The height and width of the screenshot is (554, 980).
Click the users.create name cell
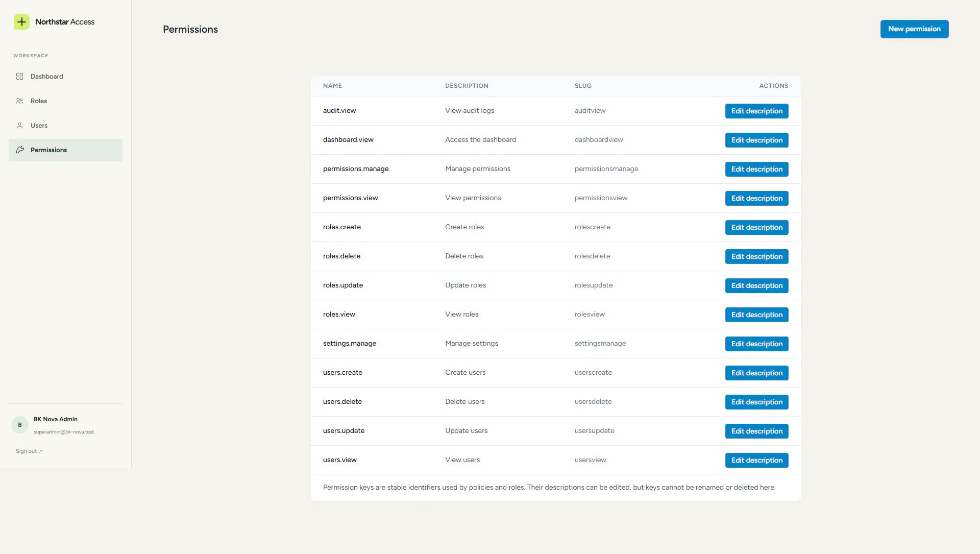(x=342, y=373)
